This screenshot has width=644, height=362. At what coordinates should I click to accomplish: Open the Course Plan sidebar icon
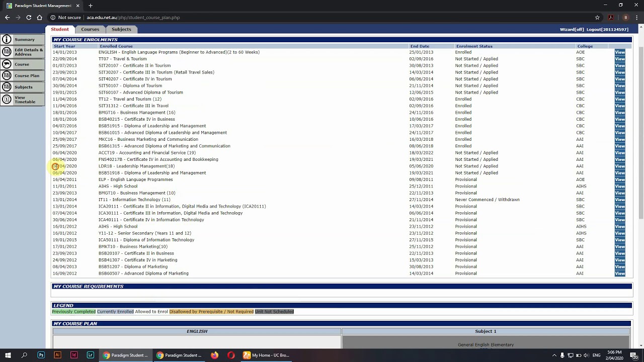click(x=7, y=75)
